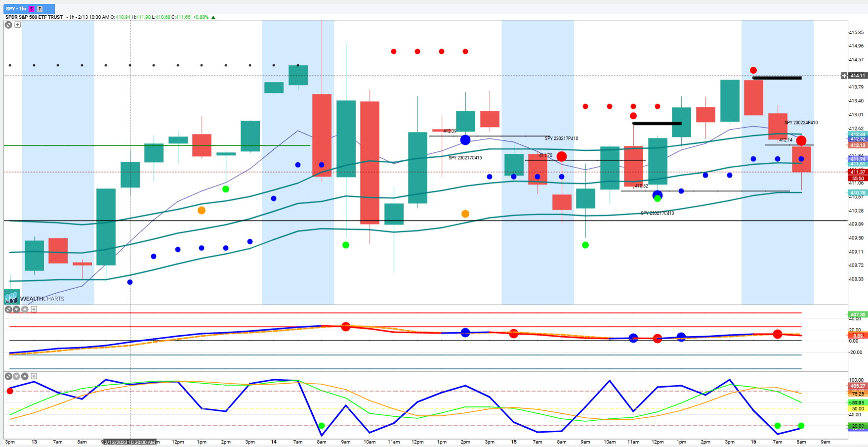Click the 59.85 green oscillator value tag
This screenshot has width=868, height=447.
coord(858,403)
